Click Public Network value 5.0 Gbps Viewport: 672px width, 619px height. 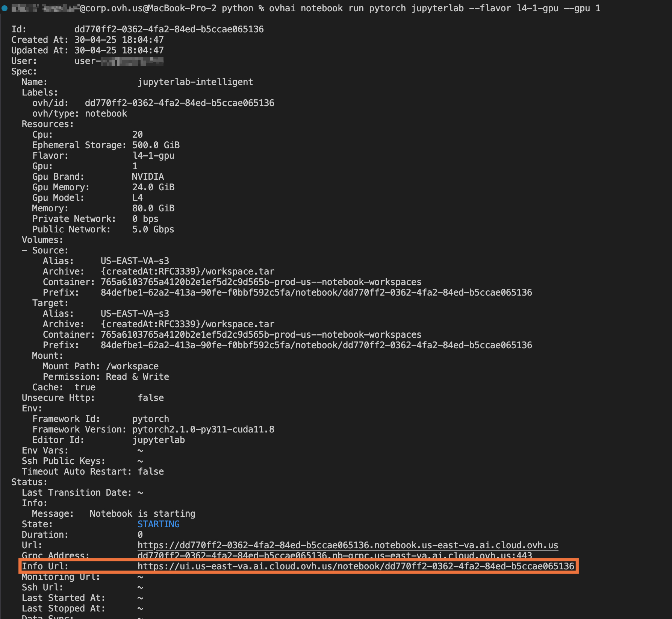[153, 229]
